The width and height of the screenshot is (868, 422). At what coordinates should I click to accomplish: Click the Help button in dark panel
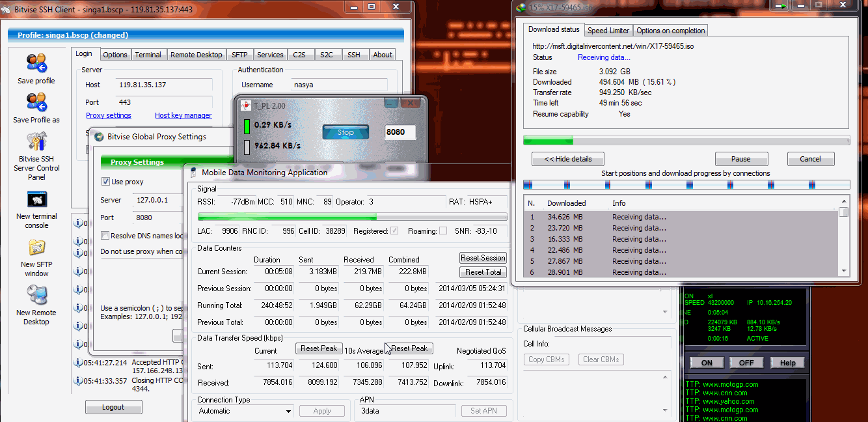coord(787,363)
